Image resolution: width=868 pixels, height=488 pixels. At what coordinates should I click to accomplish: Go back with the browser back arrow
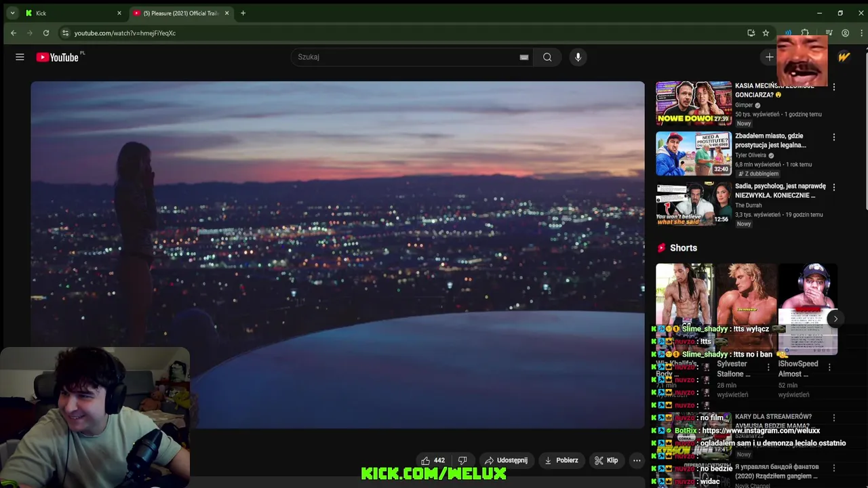(x=14, y=33)
